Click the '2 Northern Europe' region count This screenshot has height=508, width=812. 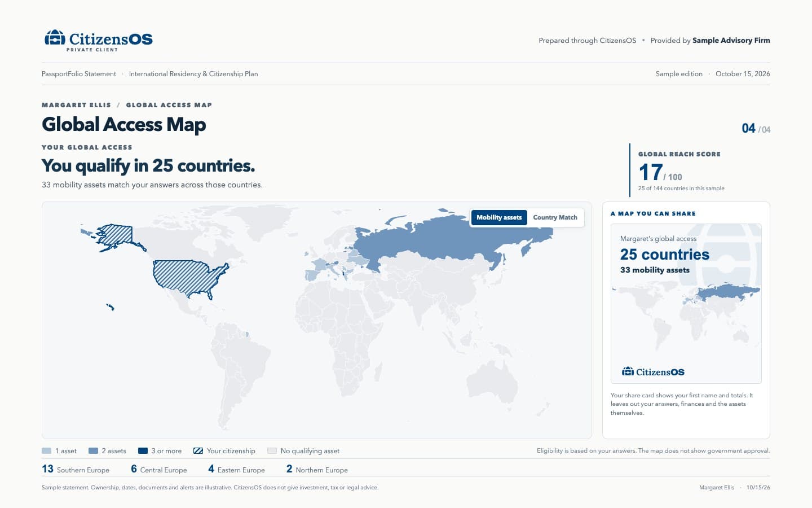pyautogui.click(x=317, y=469)
